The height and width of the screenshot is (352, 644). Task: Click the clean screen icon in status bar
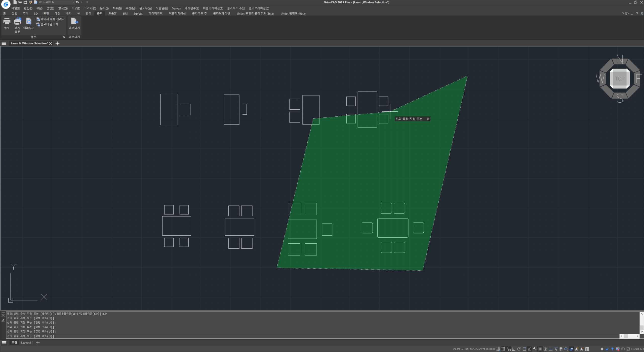pyautogui.click(x=628, y=349)
